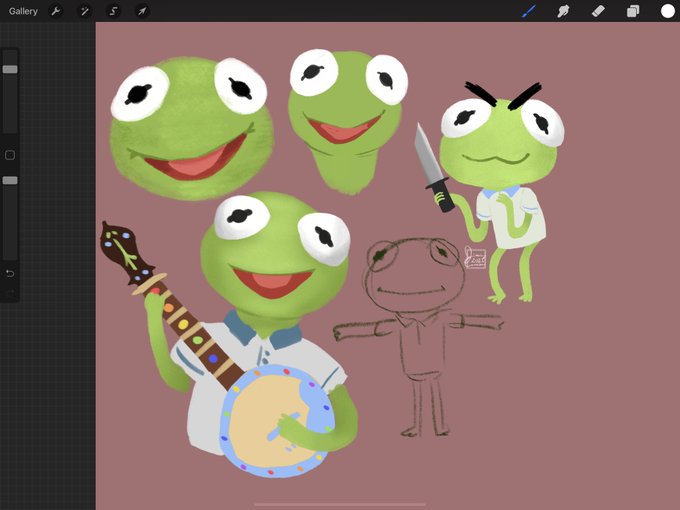The width and height of the screenshot is (680, 510).
Task: Click the brush opacity slider handle
Action: (x=10, y=180)
